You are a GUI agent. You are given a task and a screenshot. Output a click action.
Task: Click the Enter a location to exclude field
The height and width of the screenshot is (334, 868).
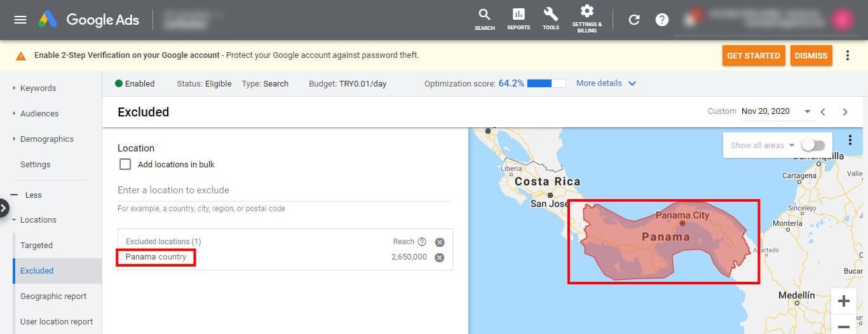(285, 190)
